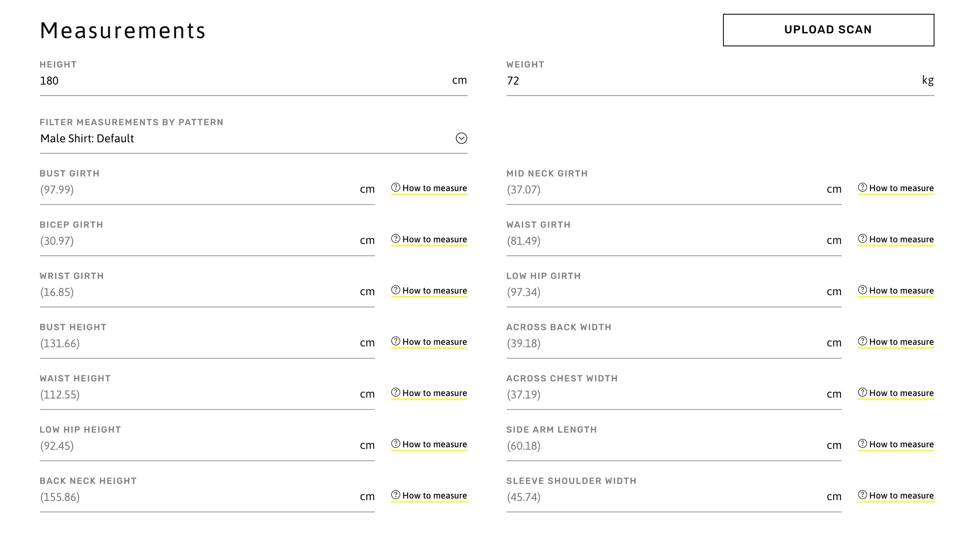This screenshot has height=540, width=980.
Task: Open 'How to measure' for Across Back Width
Action: tap(897, 342)
